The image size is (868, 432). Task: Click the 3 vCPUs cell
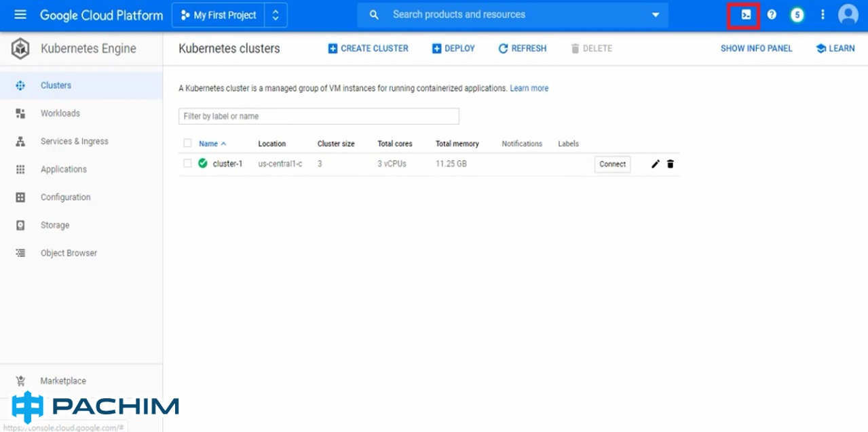(x=392, y=164)
